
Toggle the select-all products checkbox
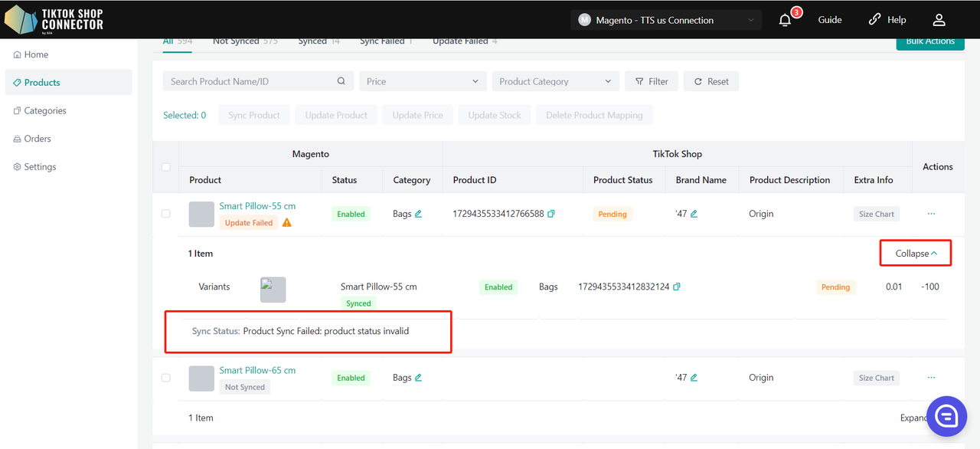point(165,167)
